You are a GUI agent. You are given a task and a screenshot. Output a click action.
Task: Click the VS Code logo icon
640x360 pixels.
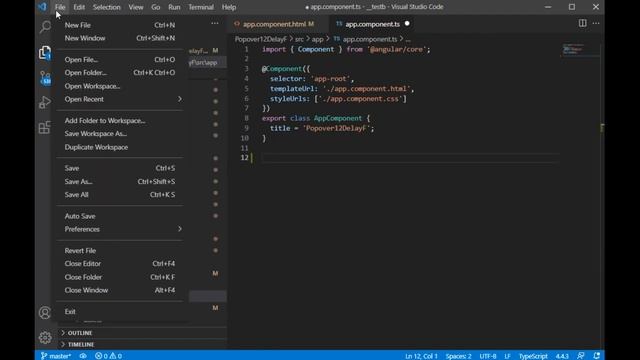(42, 7)
